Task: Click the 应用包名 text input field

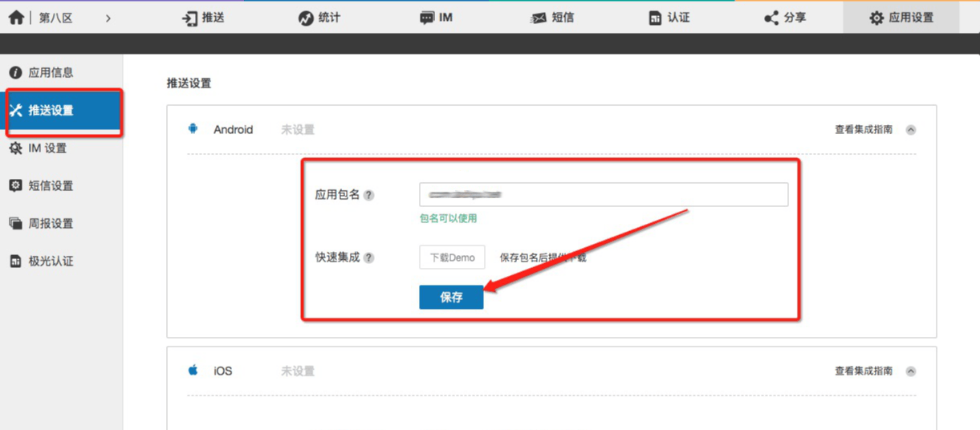Action: tap(603, 195)
